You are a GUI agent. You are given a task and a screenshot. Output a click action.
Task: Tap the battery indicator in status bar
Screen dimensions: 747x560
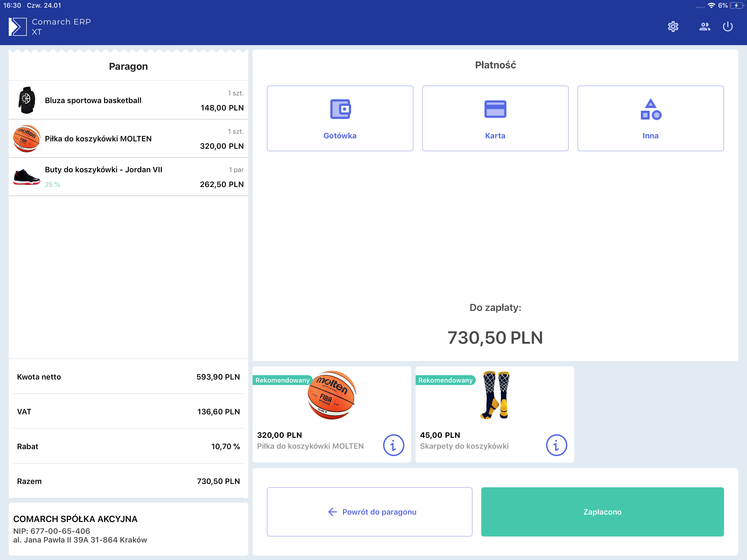coord(736,6)
